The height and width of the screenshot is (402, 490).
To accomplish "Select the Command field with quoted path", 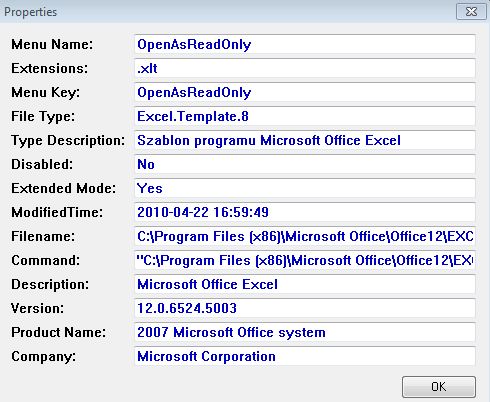I will coord(305,260).
